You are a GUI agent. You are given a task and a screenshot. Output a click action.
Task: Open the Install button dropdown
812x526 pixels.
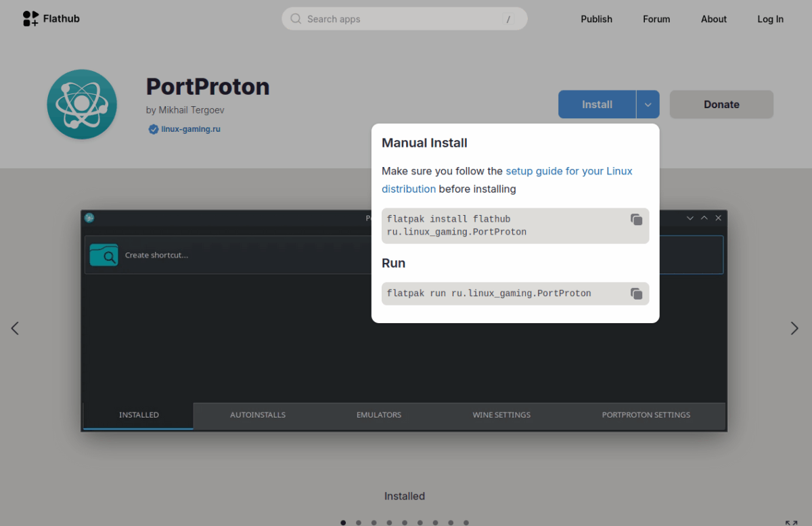tap(648, 104)
